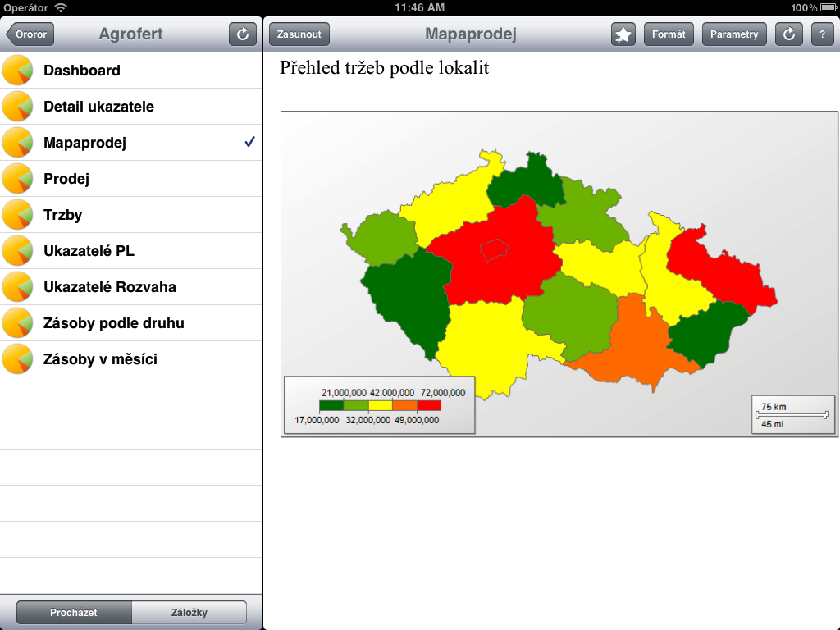Switch to the Záložky tab
Screen dimensions: 840x630
click(x=189, y=613)
